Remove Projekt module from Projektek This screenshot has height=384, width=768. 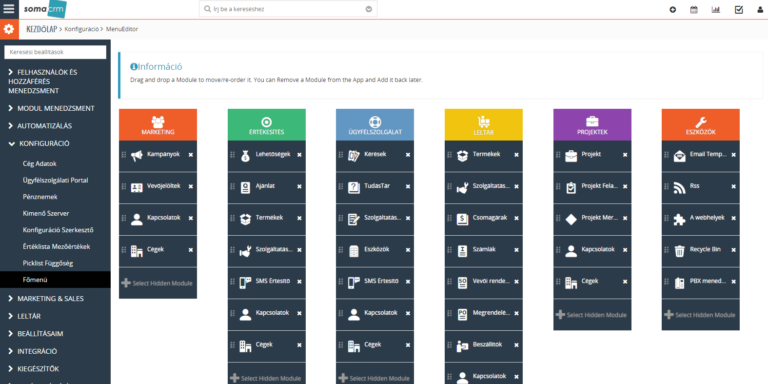[625, 155]
